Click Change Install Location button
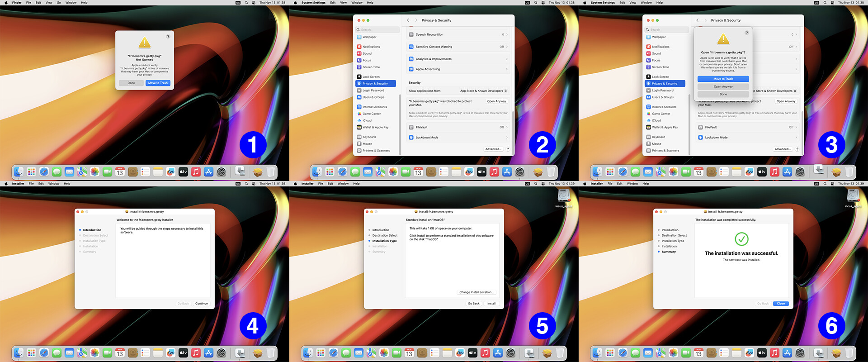The width and height of the screenshot is (868, 362). pyautogui.click(x=476, y=292)
